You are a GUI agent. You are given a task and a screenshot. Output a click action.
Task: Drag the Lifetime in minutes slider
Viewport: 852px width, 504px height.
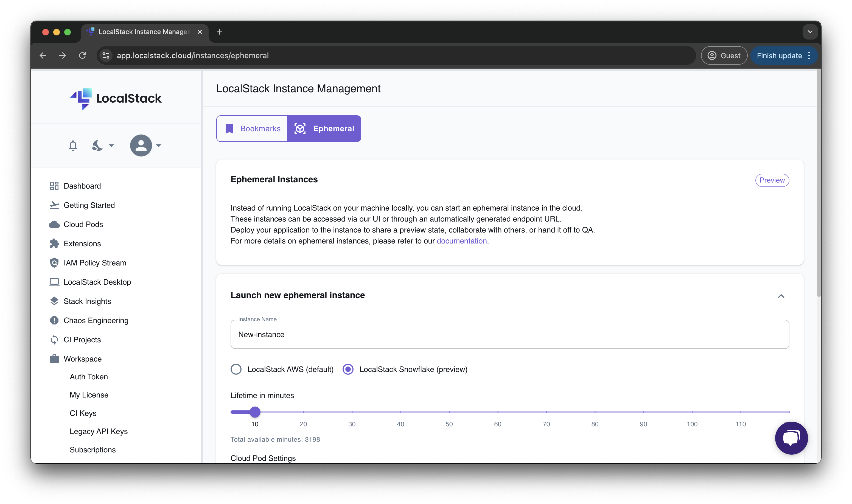pos(254,411)
